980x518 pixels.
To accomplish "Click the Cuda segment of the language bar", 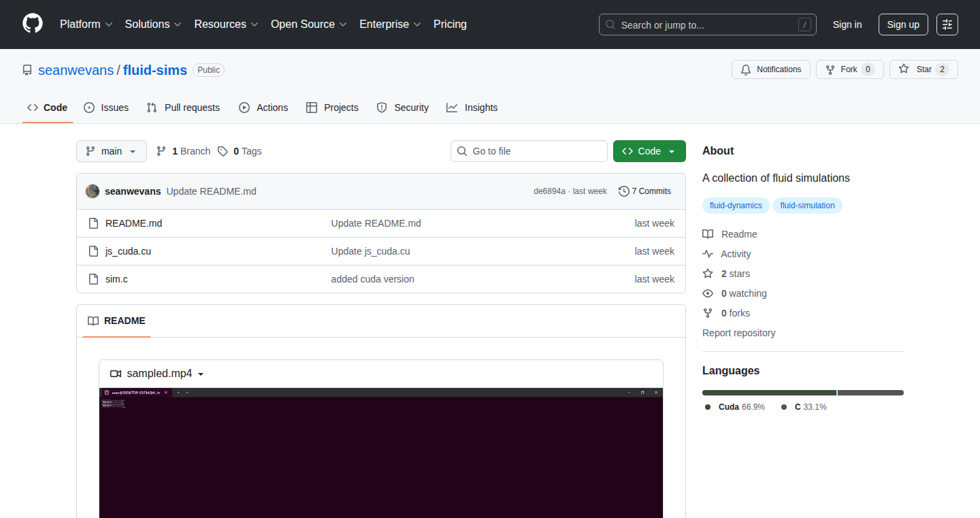I will tap(769, 393).
